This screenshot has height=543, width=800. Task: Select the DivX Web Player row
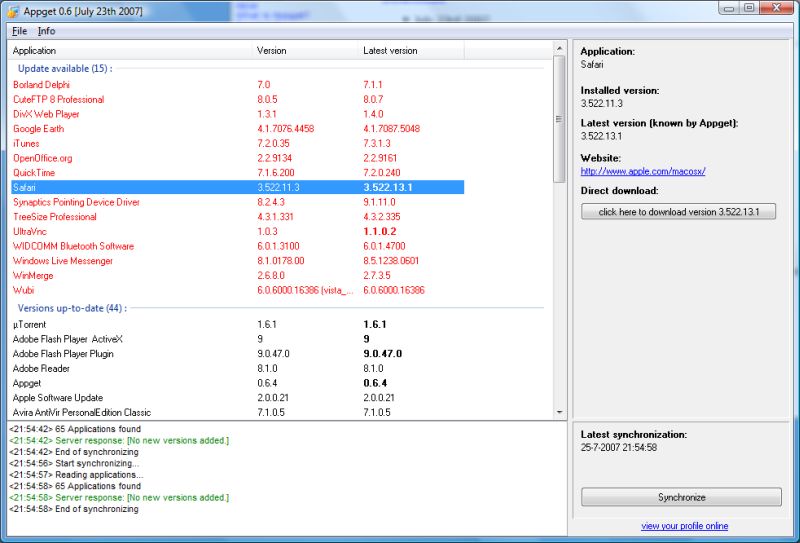pos(238,114)
